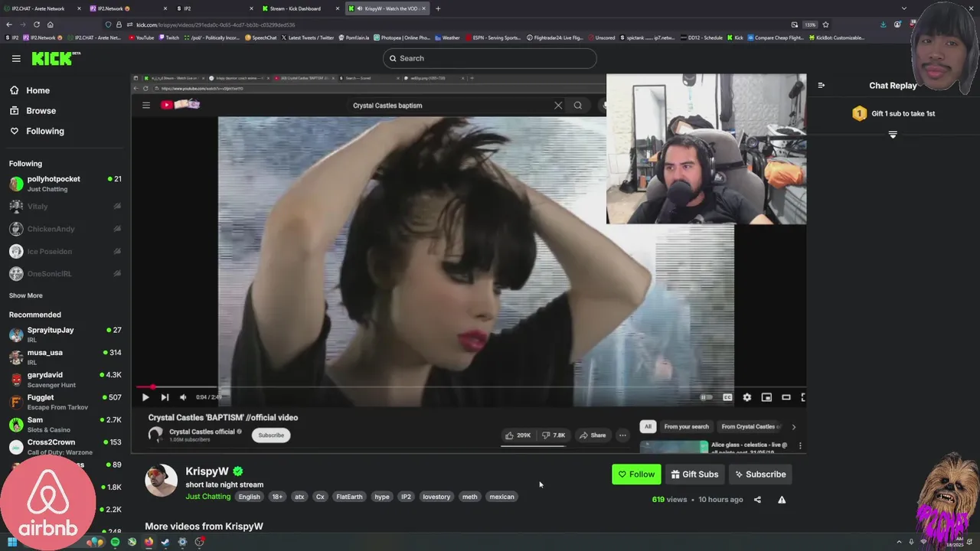This screenshot has width=980, height=551.
Task: Bookmark this page with the star
Action: (825, 24)
